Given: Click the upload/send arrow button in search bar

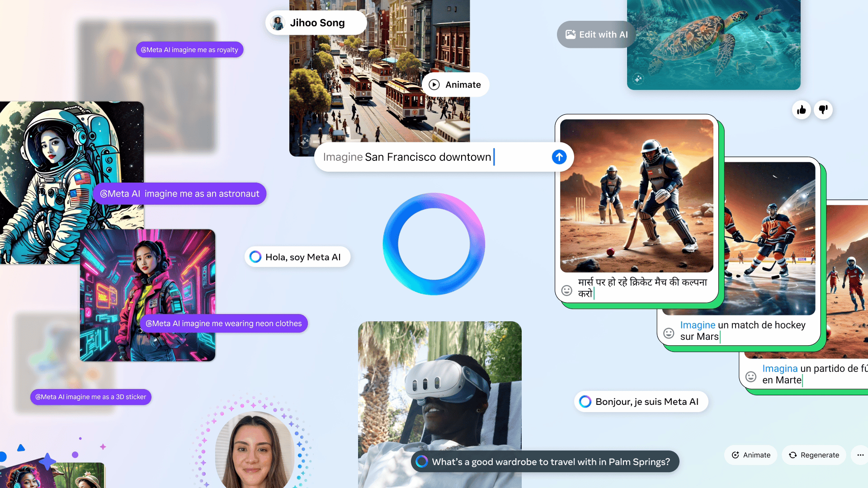Looking at the screenshot, I should [x=559, y=157].
